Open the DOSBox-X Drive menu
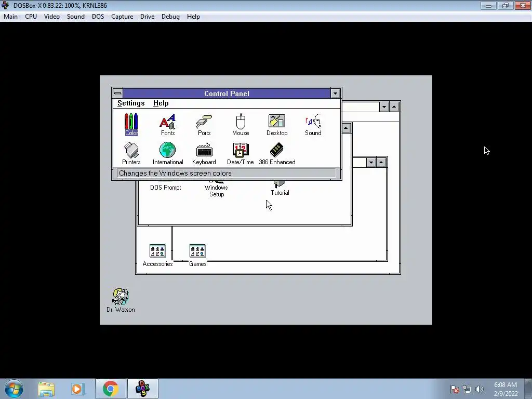The image size is (532, 399). [x=147, y=17]
